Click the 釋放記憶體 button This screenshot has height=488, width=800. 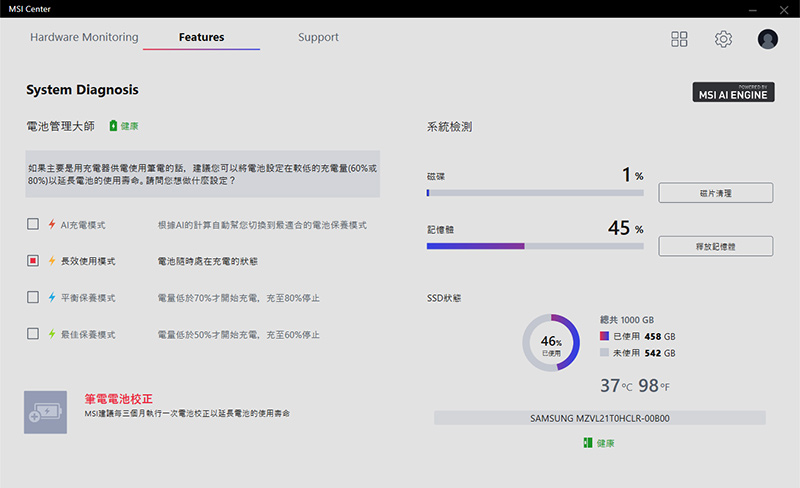(715, 246)
